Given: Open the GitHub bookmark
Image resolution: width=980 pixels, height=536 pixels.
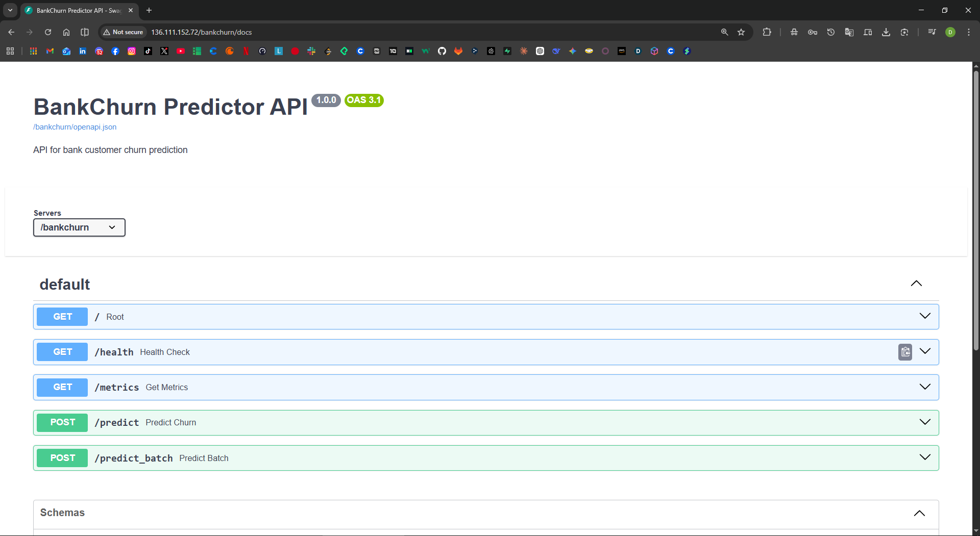Looking at the screenshot, I should [442, 51].
